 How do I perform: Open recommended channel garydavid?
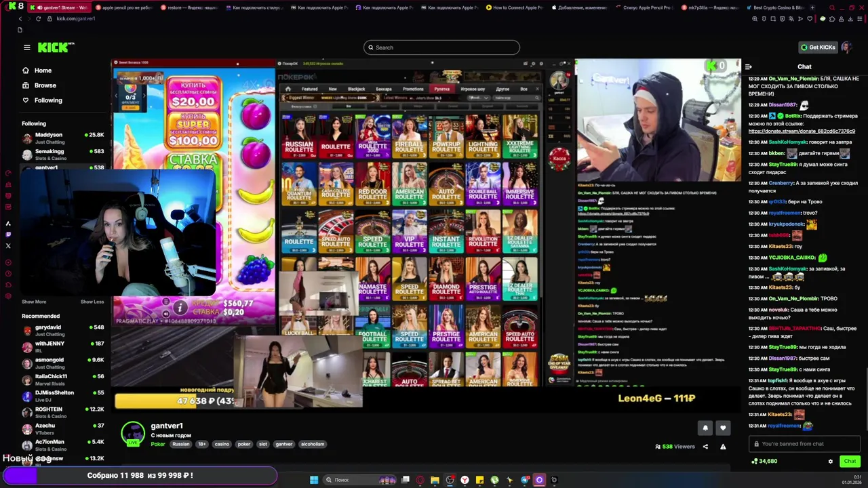pos(64,330)
